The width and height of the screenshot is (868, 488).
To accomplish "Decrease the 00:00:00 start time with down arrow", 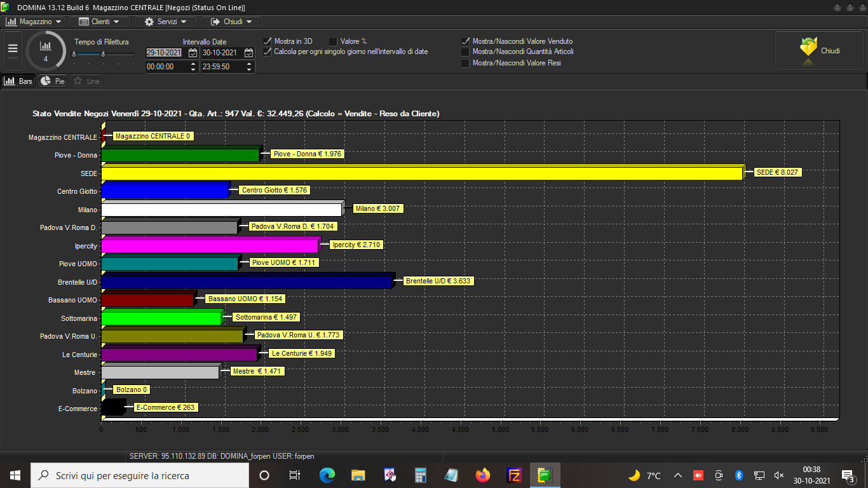I will (x=193, y=69).
